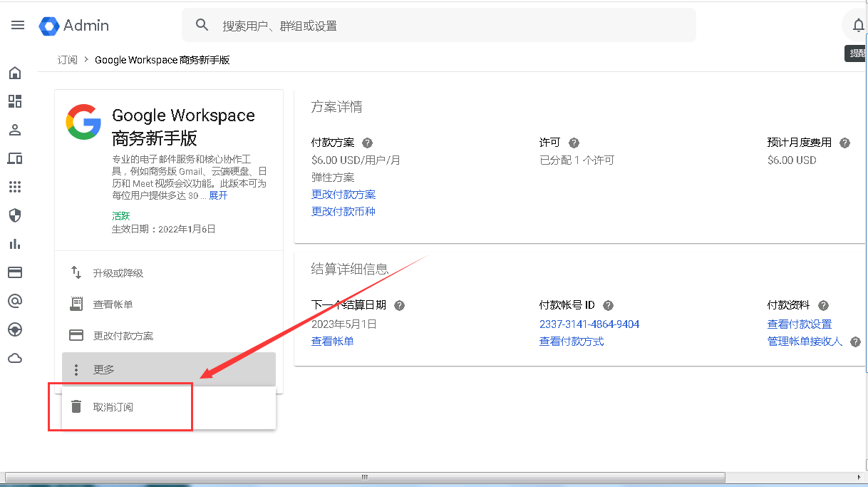Click help icon next to 许可
This screenshot has width=868, height=487.
574,143
